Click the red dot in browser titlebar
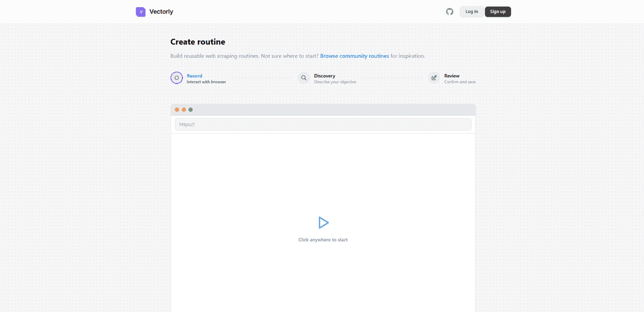Viewport: 644px width, 312px height. [x=177, y=110]
